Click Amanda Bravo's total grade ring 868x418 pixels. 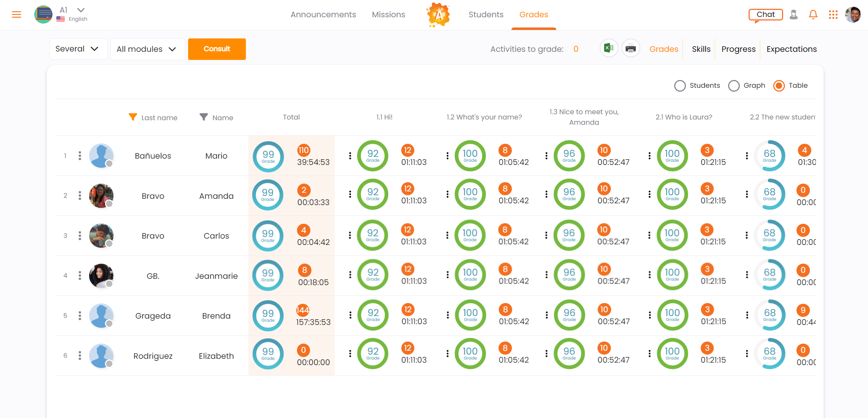(268, 195)
